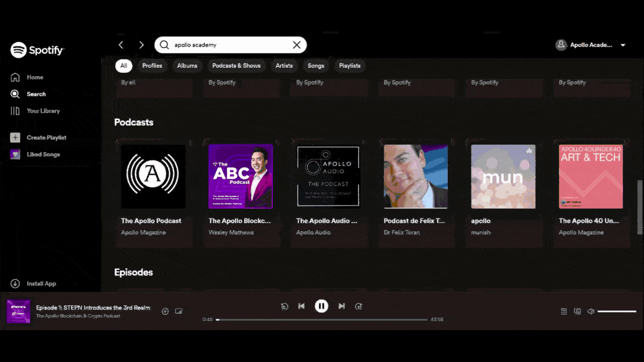The width and height of the screenshot is (644, 362).
Task: Expand the Apollo Acade... account dropdown arrow
Action: (x=623, y=45)
